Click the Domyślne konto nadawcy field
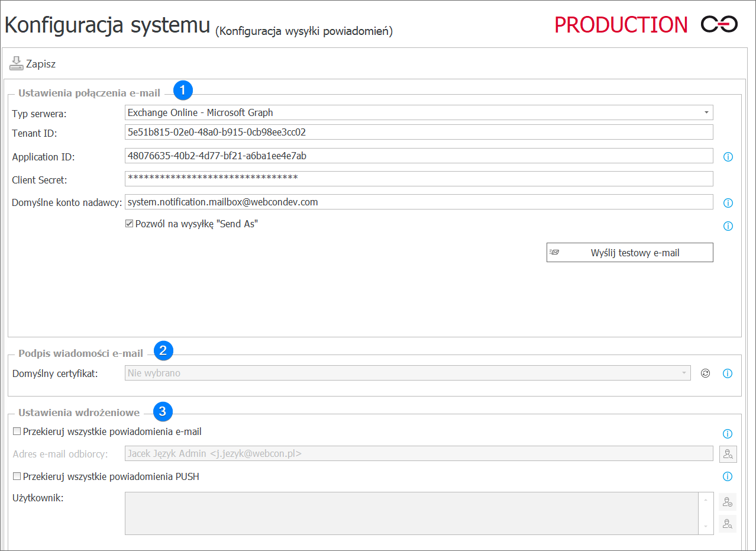The width and height of the screenshot is (756, 551). (x=419, y=202)
